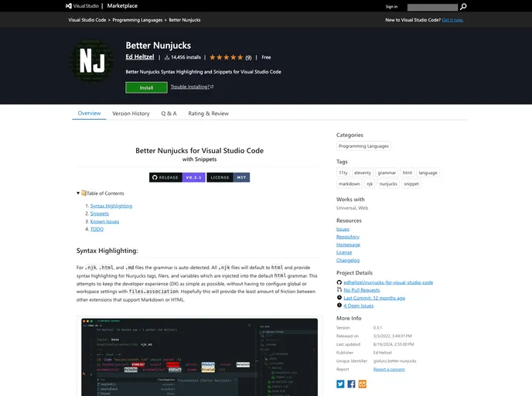Jump to Snippets section link
532x396 pixels.
point(100,213)
